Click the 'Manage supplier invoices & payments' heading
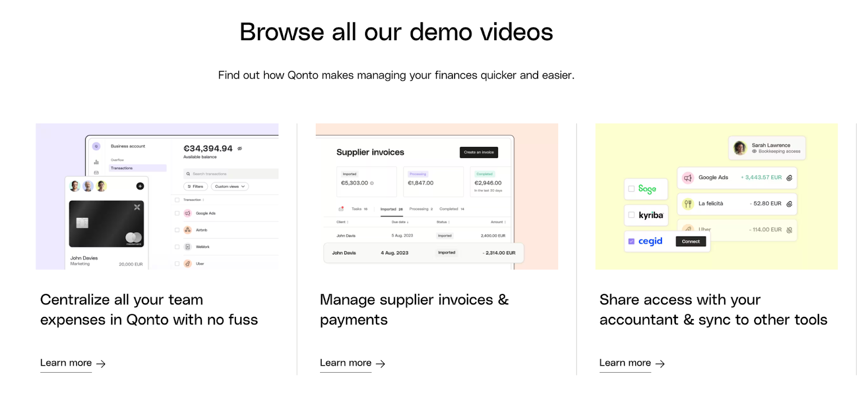 [414, 310]
